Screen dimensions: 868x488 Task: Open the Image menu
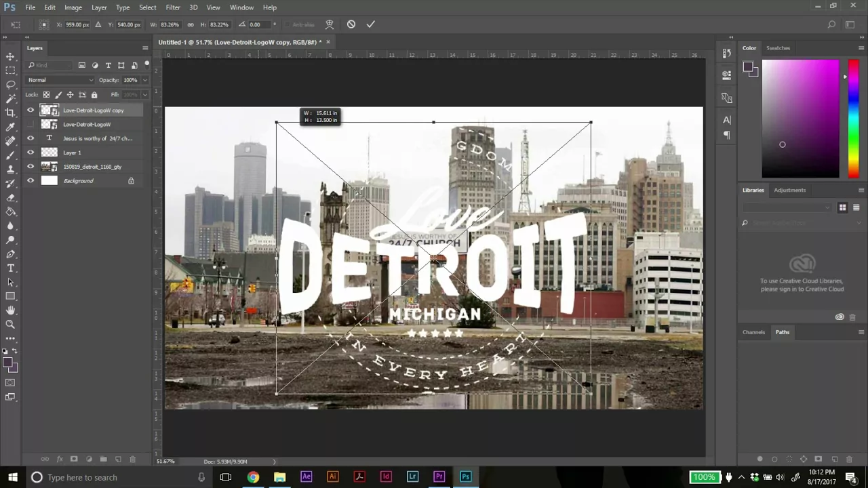click(73, 7)
